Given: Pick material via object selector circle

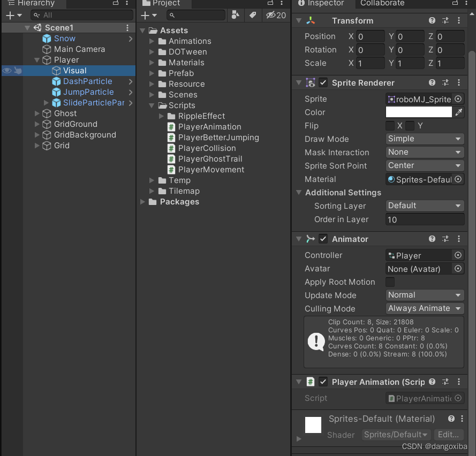Looking at the screenshot, I should (x=458, y=179).
